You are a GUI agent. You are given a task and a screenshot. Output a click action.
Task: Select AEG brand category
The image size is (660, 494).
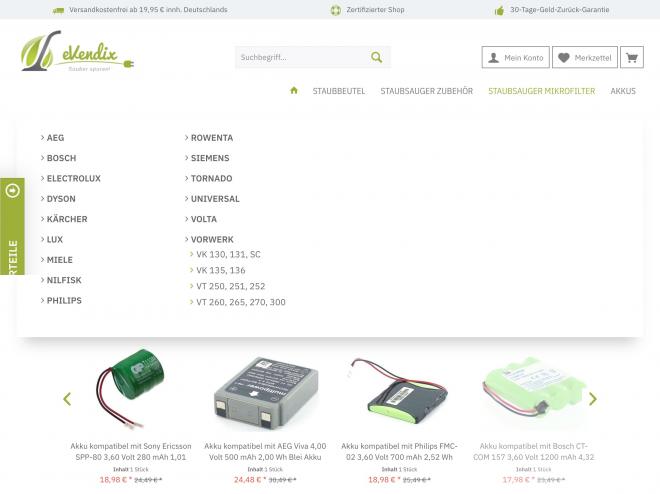click(55, 138)
